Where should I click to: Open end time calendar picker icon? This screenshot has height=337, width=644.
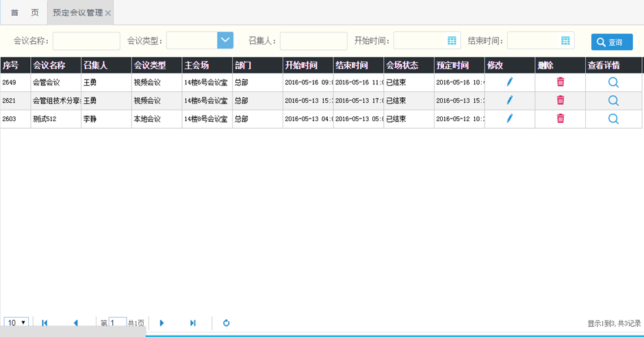[x=565, y=41]
